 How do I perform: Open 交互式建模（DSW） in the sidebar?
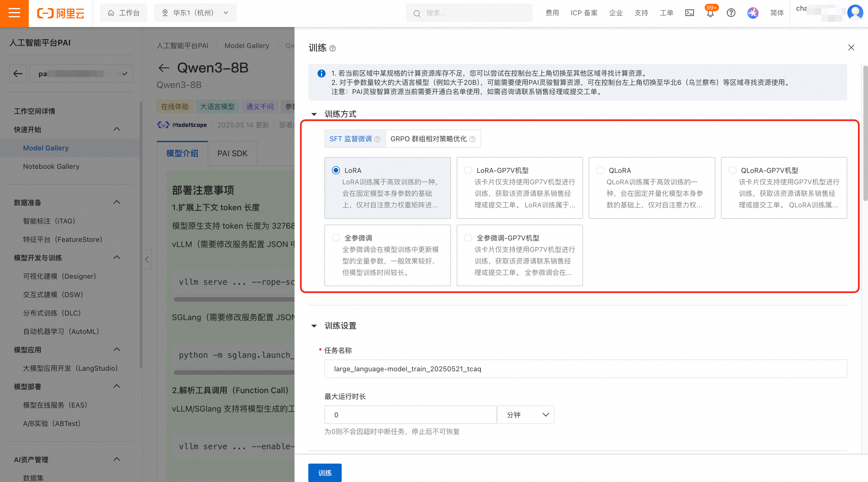53,295
